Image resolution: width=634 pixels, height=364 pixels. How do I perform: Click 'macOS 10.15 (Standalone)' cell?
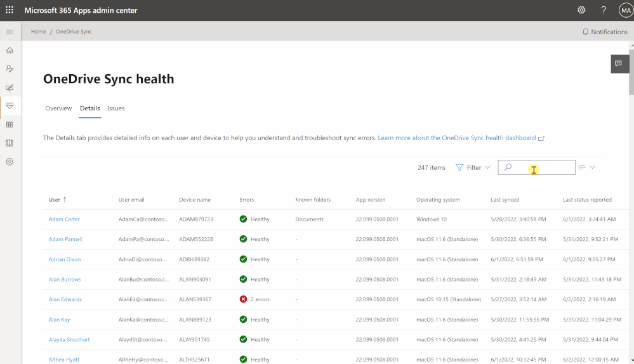449,299
